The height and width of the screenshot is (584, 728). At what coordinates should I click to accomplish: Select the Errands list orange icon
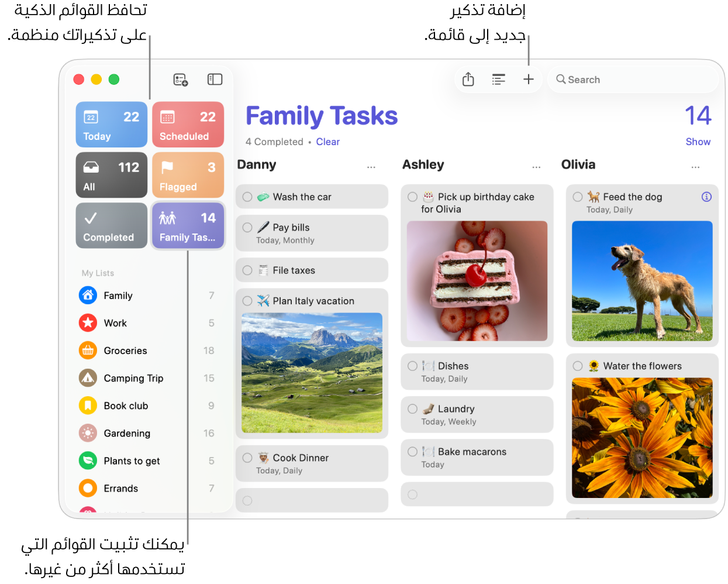point(88,488)
